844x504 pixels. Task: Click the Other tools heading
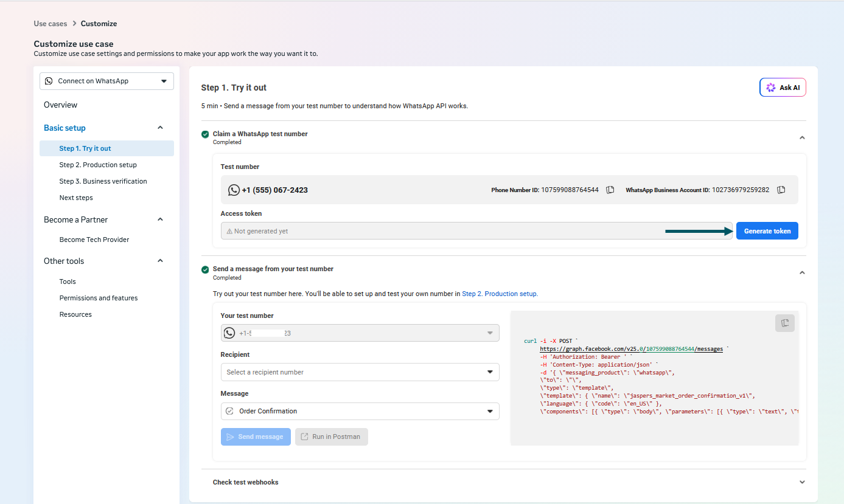(x=64, y=261)
